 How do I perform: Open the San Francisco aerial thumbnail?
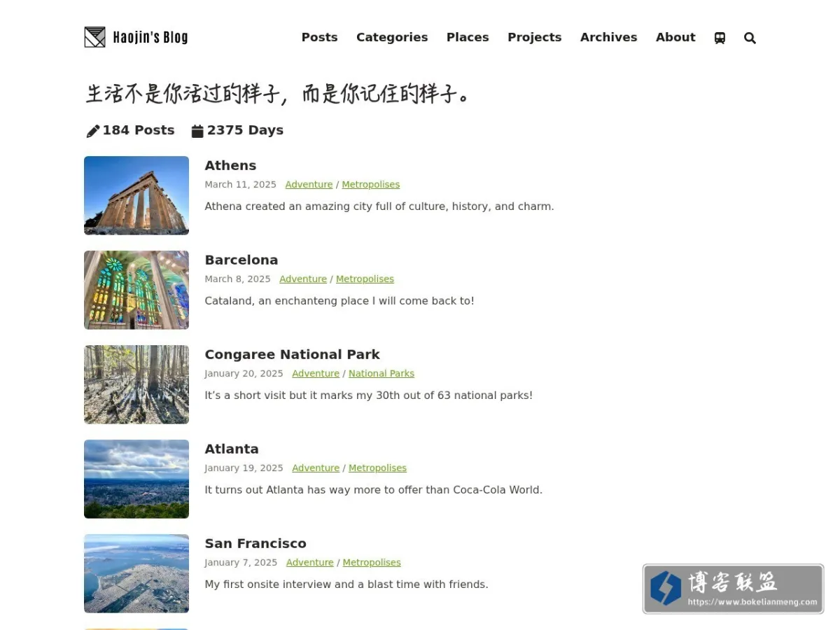click(x=136, y=573)
